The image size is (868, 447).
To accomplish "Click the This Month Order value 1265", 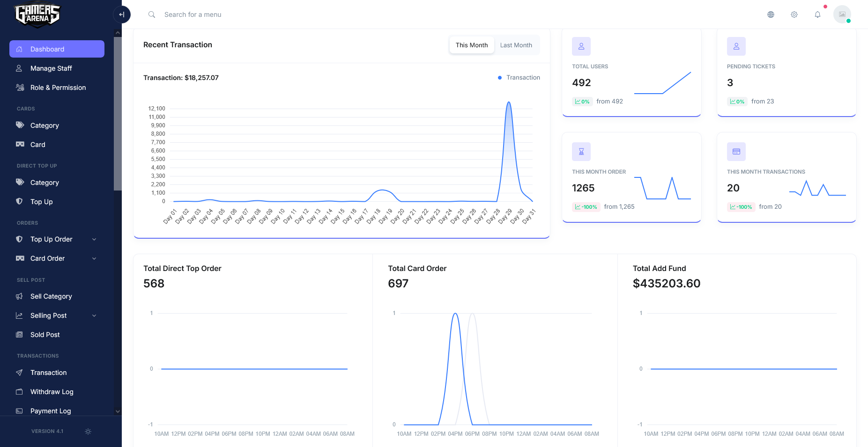I will [x=583, y=188].
